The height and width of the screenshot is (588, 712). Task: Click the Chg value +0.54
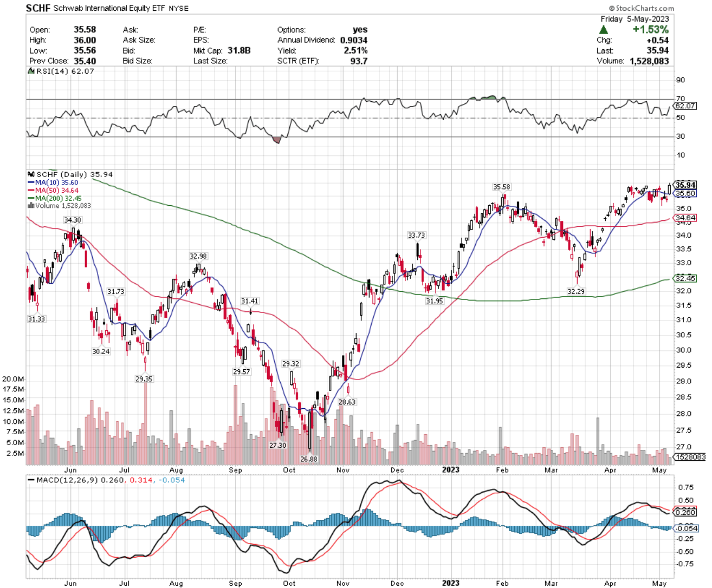pyautogui.click(x=657, y=40)
